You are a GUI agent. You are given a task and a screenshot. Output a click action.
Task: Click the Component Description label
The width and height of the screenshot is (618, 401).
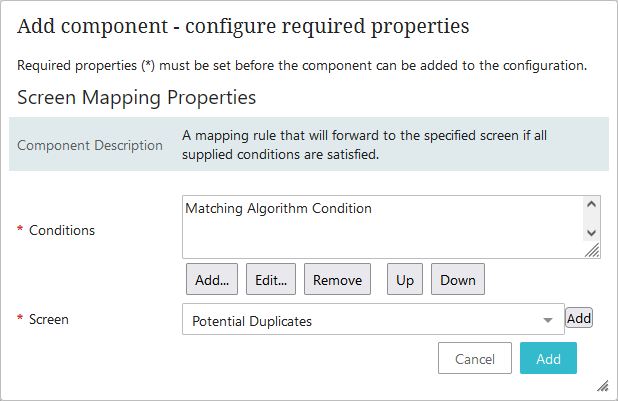(90, 145)
